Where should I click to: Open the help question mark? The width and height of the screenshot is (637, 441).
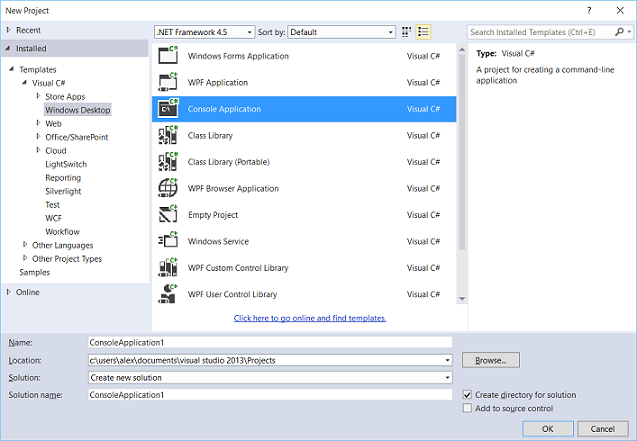click(x=589, y=11)
